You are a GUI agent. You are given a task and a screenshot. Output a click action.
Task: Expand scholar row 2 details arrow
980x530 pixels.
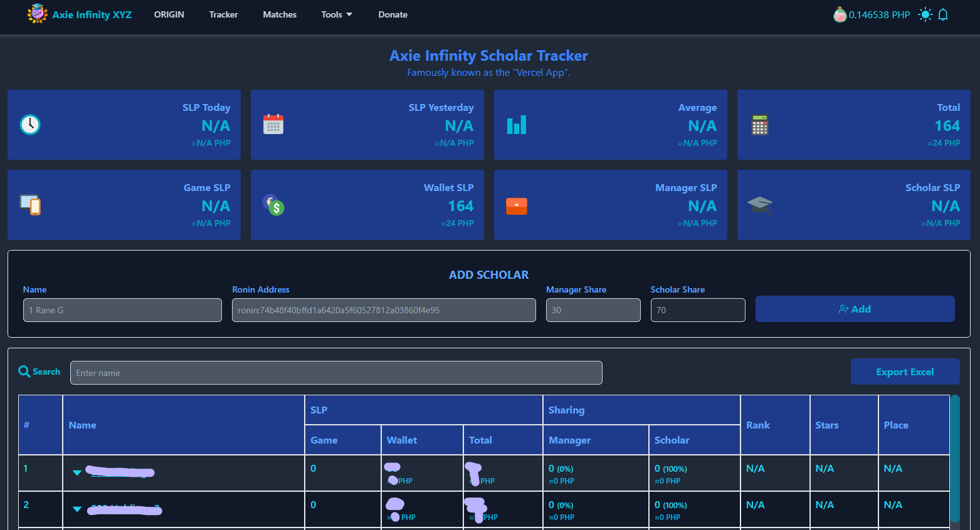77,509
